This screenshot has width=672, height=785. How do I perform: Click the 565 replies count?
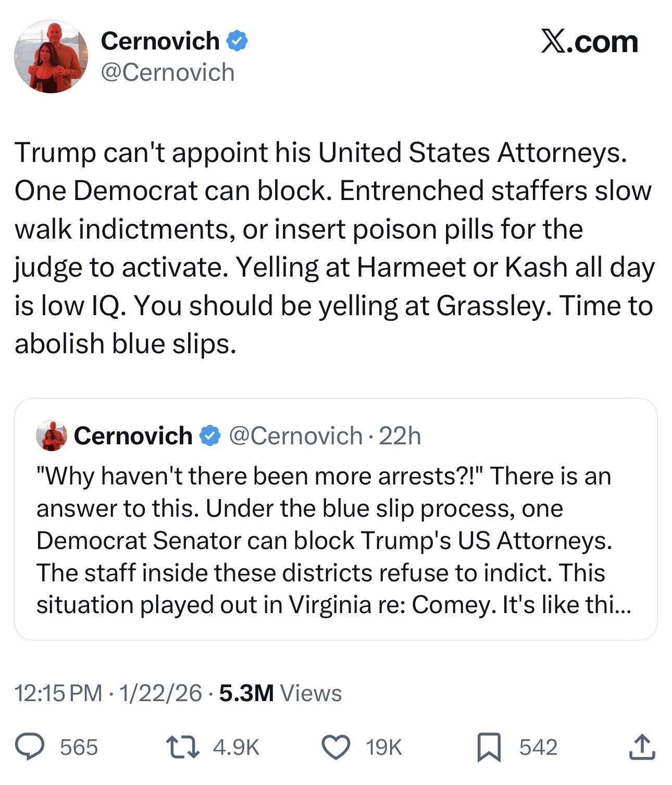[79, 747]
